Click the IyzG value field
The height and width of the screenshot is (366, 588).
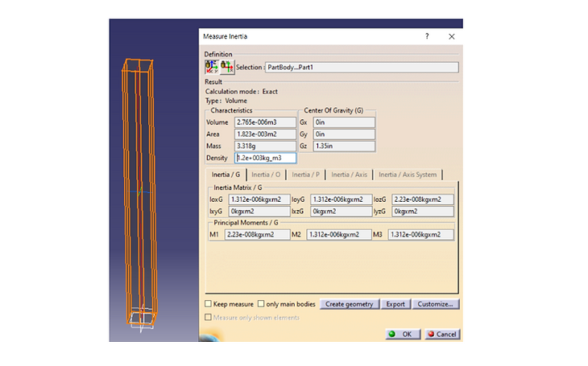(423, 212)
